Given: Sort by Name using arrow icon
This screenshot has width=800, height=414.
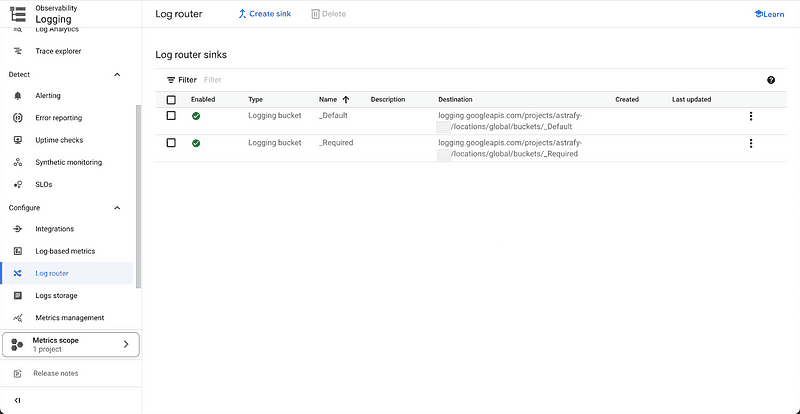Looking at the screenshot, I should pos(346,100).
